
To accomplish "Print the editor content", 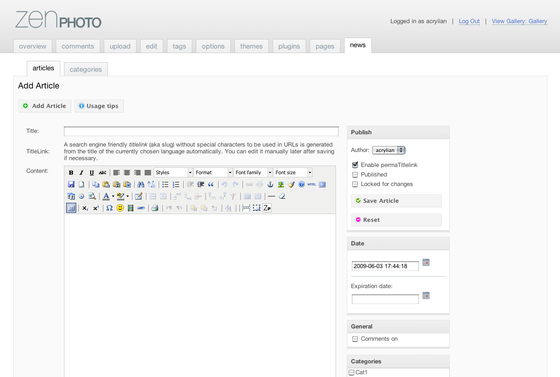I will [155, 208].
